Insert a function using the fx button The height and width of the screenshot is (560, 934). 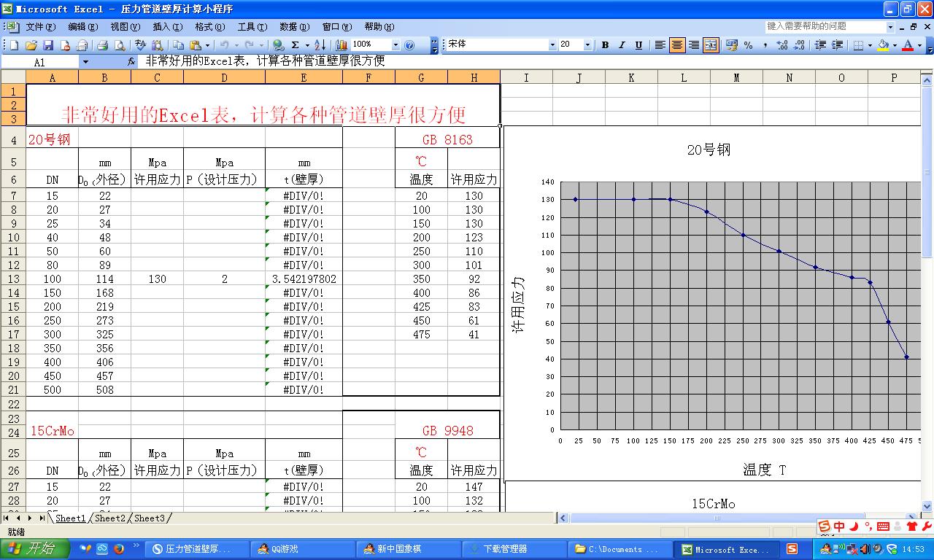[x=131, y=62]
